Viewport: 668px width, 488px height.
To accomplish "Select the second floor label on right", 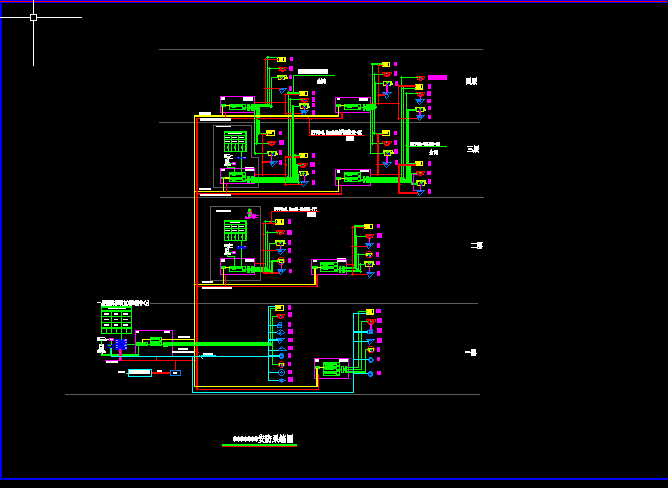I will (x=476, y=245).
